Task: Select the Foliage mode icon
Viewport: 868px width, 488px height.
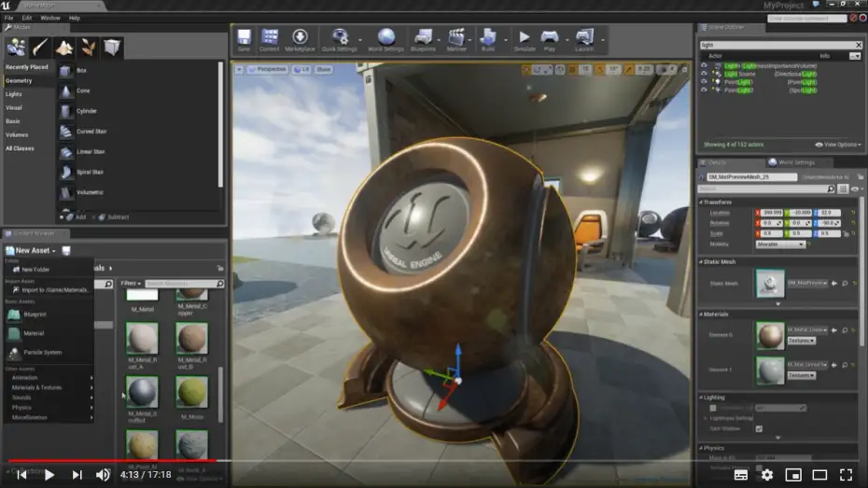Action: (x=88, y=48)
